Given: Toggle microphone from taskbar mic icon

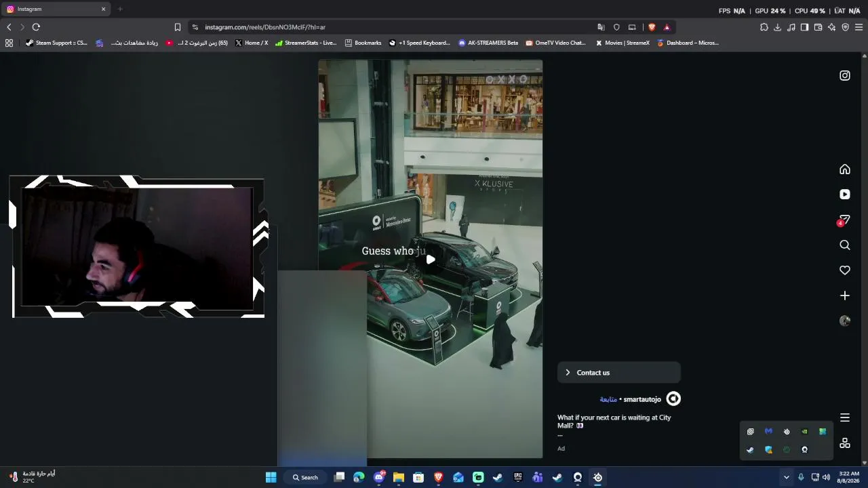Looking at the screenshot, I should tap(801, 477).
